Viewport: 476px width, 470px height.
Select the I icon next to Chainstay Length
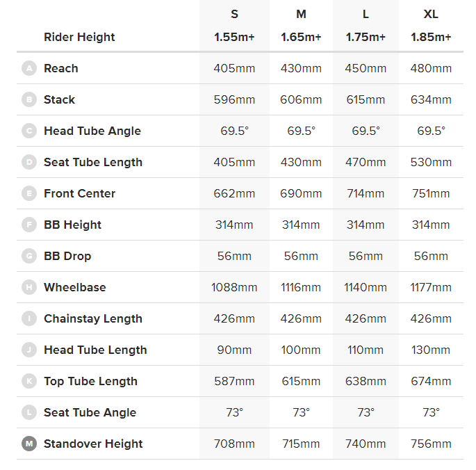pos(29,318)
